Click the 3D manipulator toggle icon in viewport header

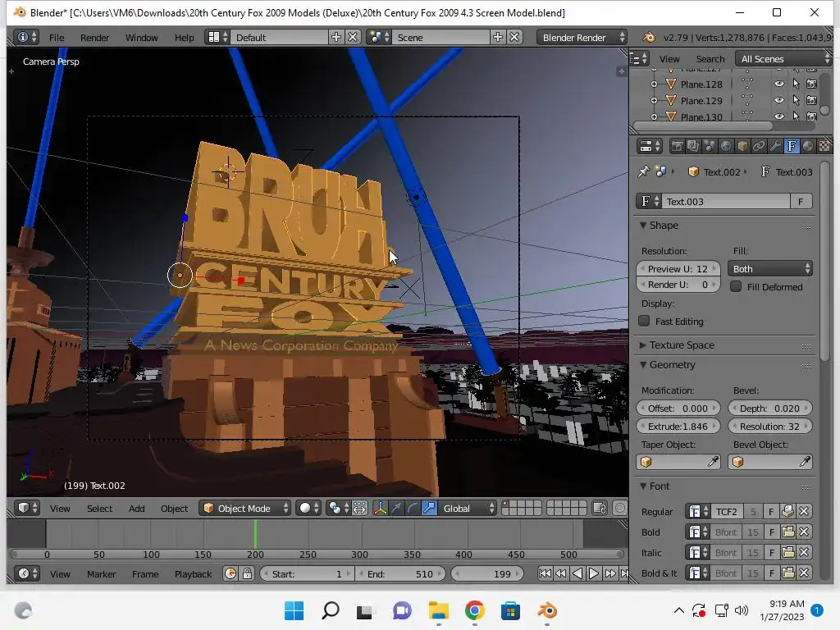pos(380,509)
